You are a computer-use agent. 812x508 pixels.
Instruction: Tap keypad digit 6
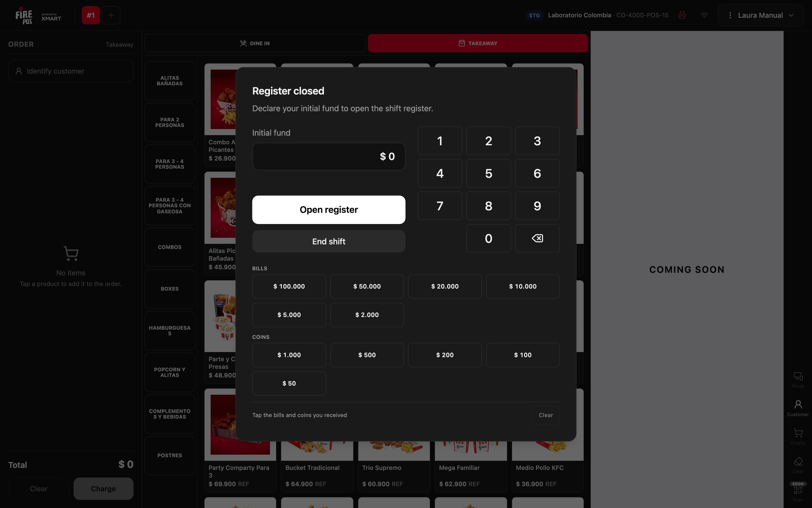pyautogui.click(x=537, y=173)
